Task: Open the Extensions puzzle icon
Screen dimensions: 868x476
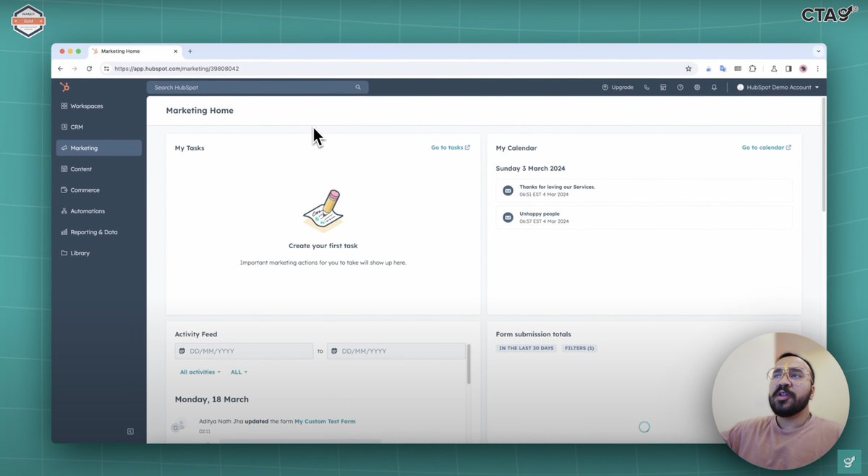Action: (753, 69)
